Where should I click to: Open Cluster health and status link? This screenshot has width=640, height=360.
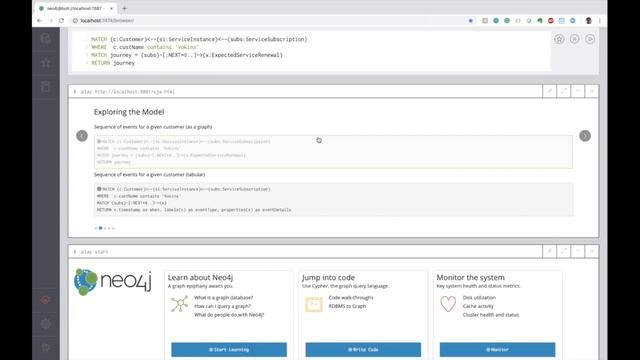point(491,315)
